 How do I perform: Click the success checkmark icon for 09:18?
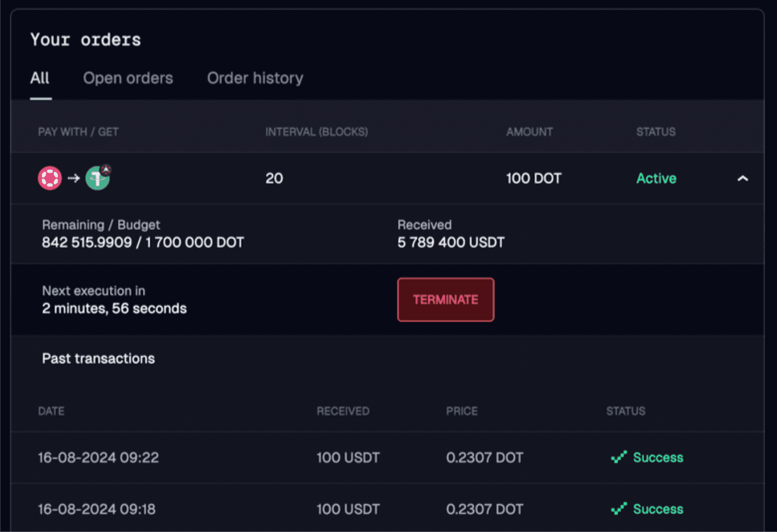click(619, 509)
